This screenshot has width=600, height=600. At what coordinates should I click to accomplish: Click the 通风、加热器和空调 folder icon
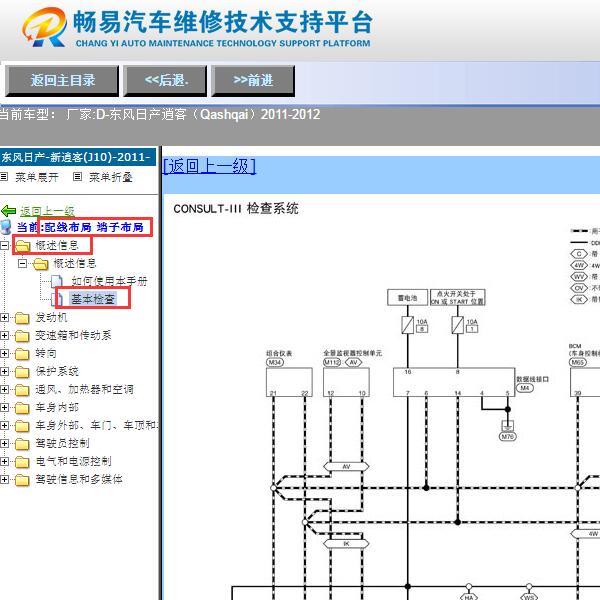pos(22,390)
